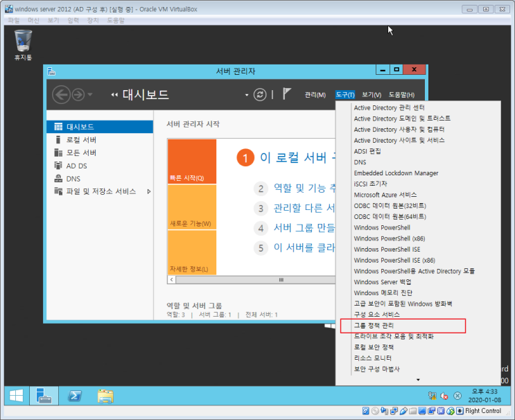Click the step 2 역할 및 기능 link
Screen dimensions: 515x420
[304, 188]
